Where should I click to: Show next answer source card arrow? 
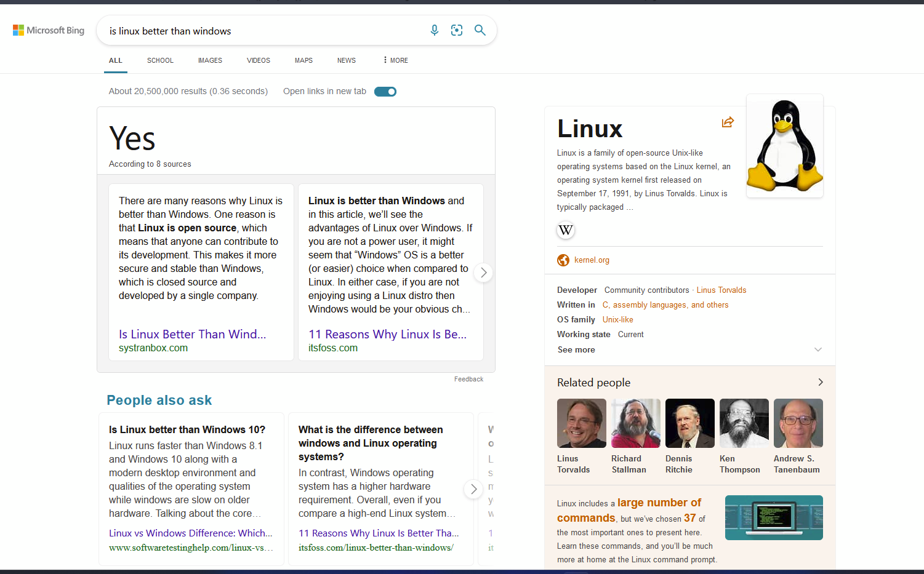click(484, 273)
